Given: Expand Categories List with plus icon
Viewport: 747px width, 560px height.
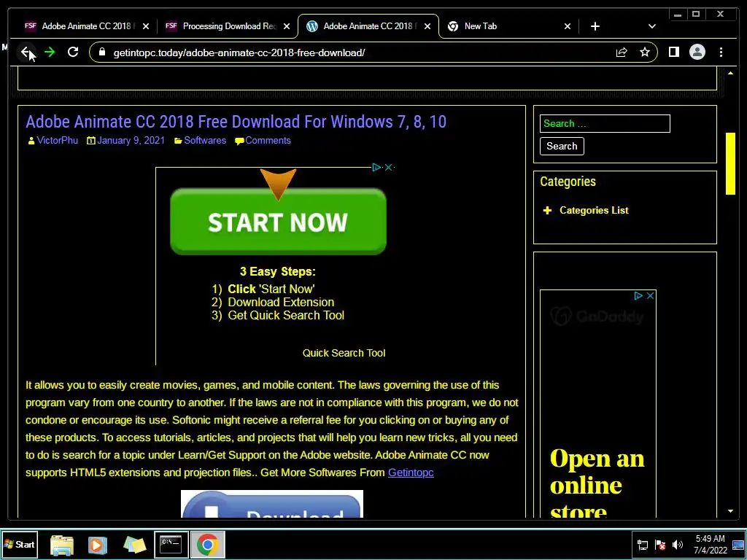Looking at the screenshot, I should point(547,211).
